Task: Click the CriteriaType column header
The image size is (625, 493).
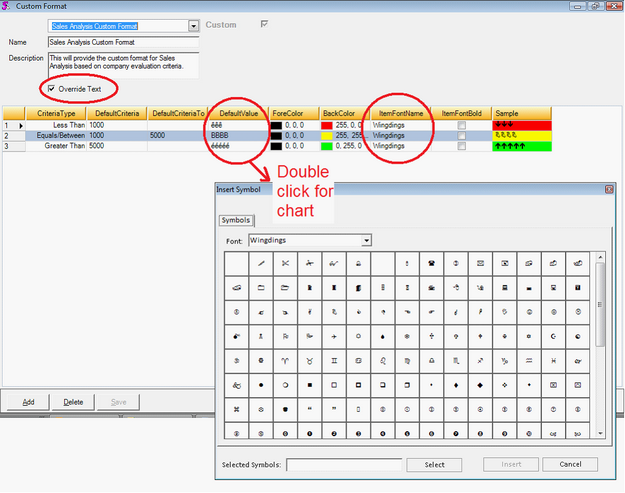Action: (x=56, y=114)
